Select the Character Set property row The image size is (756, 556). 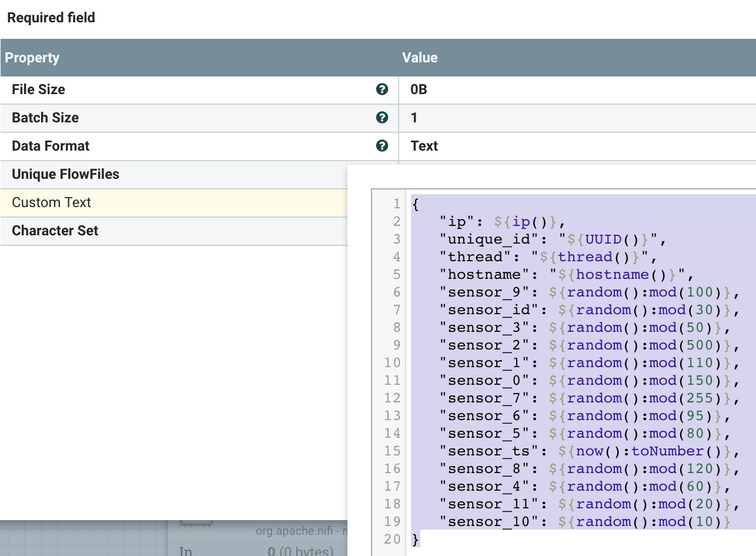tap(176, 231)
